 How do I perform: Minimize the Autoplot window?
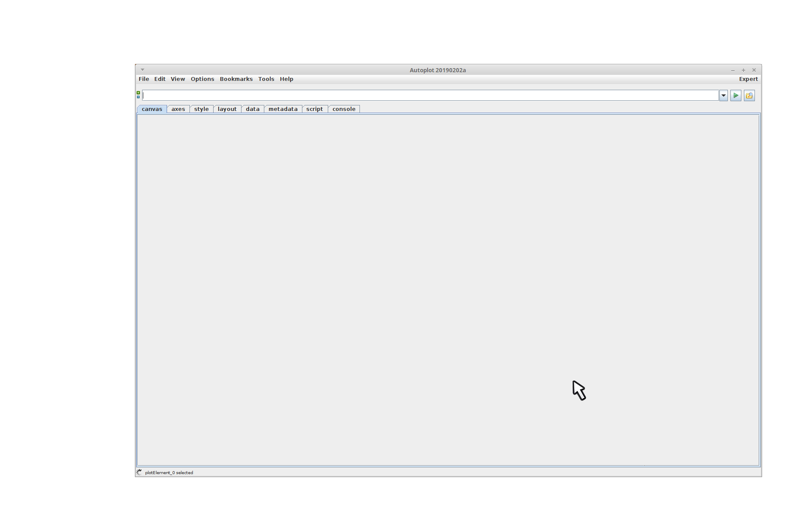[733, 70]
